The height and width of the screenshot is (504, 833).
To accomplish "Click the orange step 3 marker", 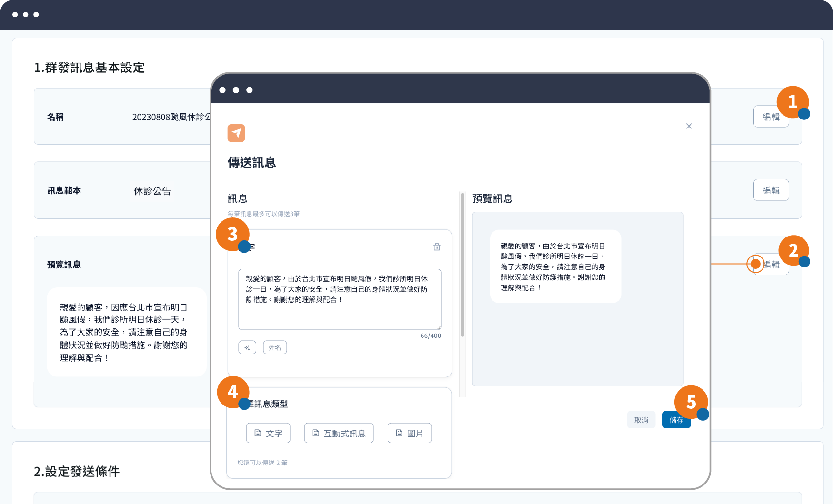I will [x=232, y=234].
